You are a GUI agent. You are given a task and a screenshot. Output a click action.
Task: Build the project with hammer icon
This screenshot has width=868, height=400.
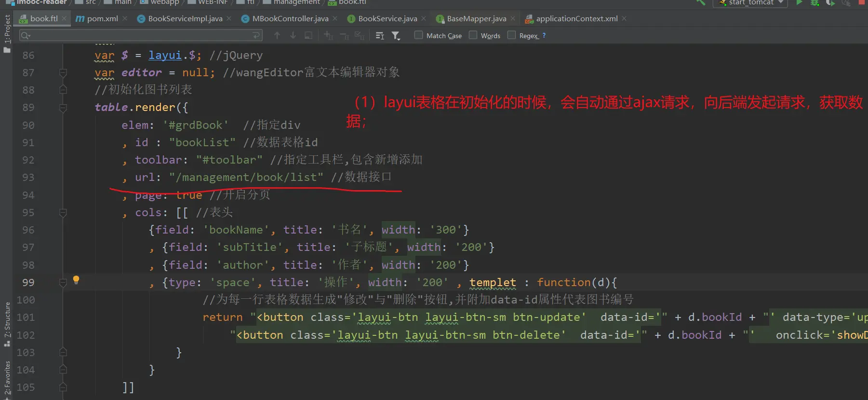pos(700,2)
